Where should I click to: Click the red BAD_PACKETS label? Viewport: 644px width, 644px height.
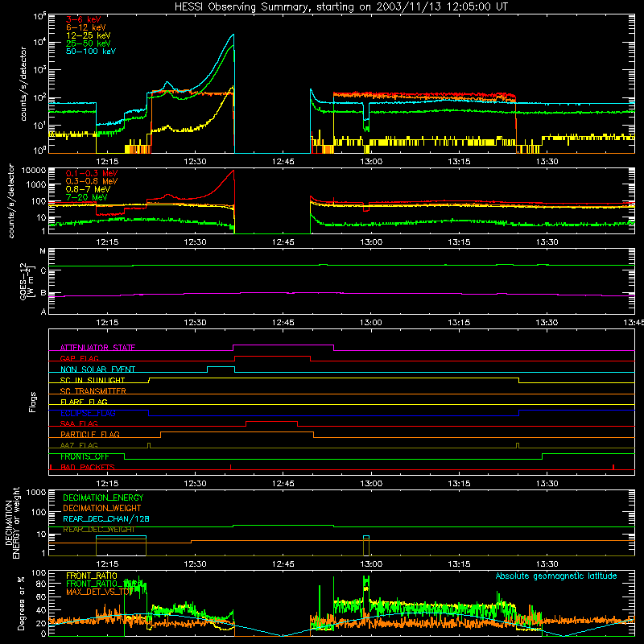pos(88,468)
